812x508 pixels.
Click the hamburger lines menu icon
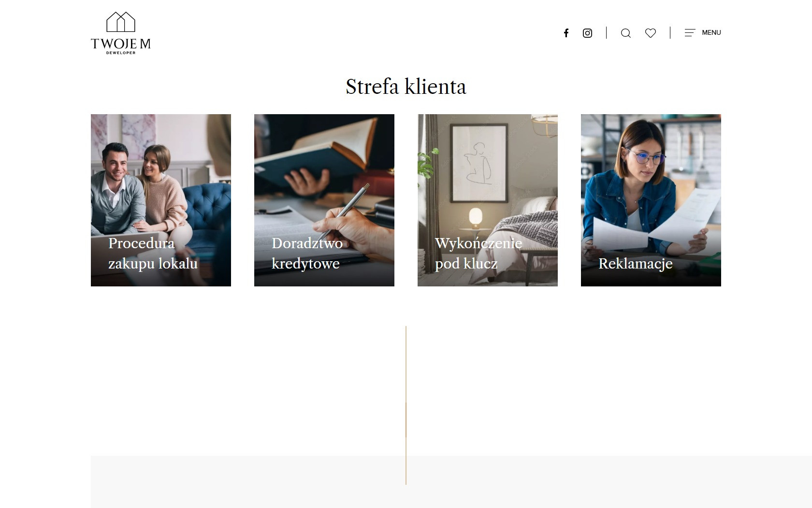[x=690, y=33]
